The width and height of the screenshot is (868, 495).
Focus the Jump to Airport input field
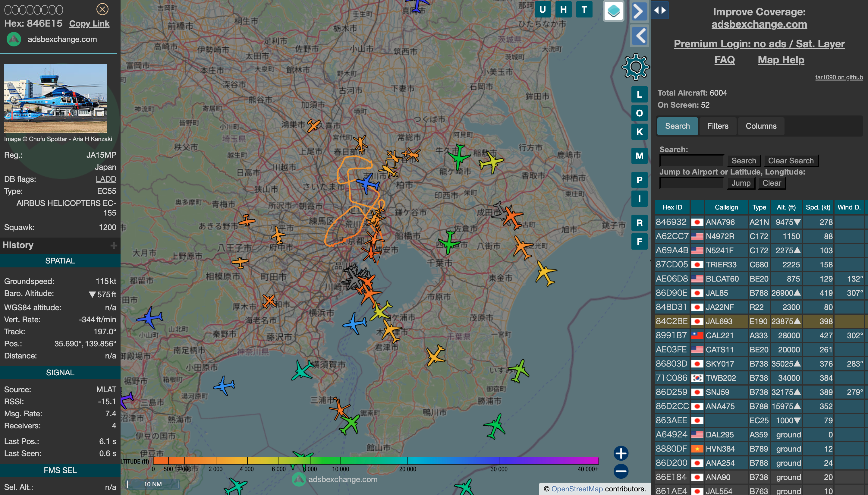pos(691,183)
